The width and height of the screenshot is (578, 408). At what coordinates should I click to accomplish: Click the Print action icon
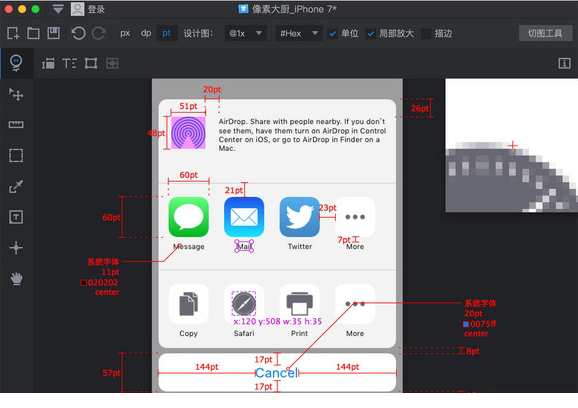coord(299,304)
